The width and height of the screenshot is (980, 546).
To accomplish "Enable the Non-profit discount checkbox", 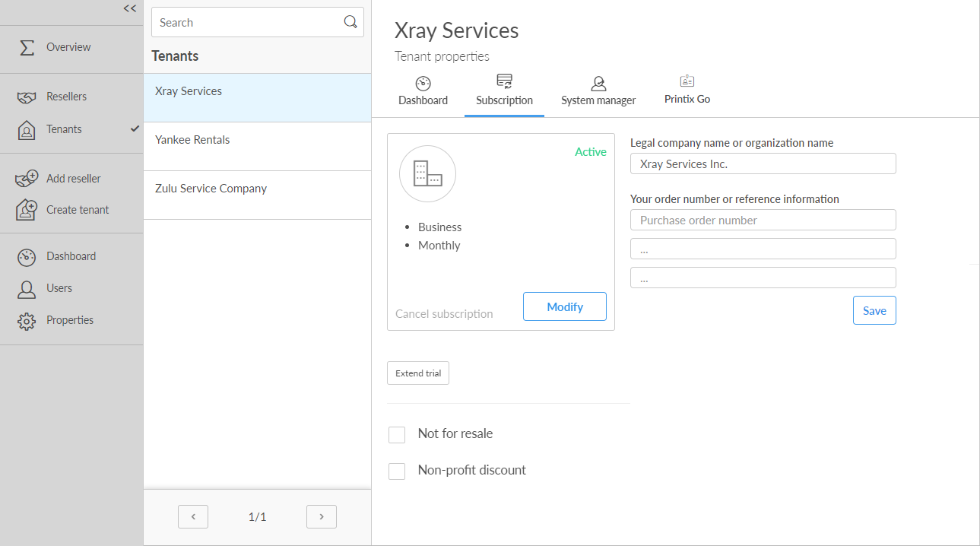I will 397,471.
